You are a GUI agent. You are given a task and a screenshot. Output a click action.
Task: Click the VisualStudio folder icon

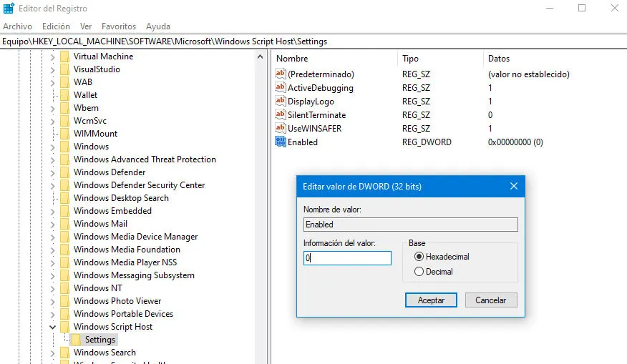[x=65, y=69]
